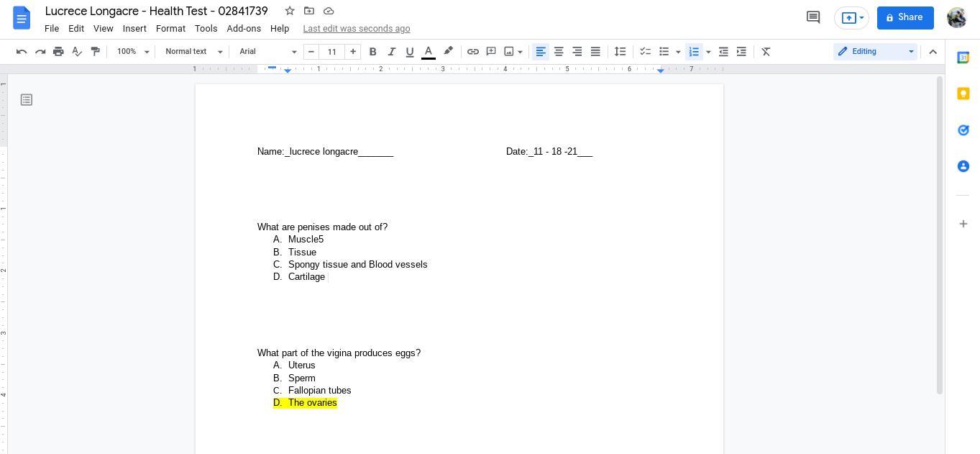This screenshot has width=980, height=454.
Task: Open the comment history icon
Action: [x=813, y=17]
